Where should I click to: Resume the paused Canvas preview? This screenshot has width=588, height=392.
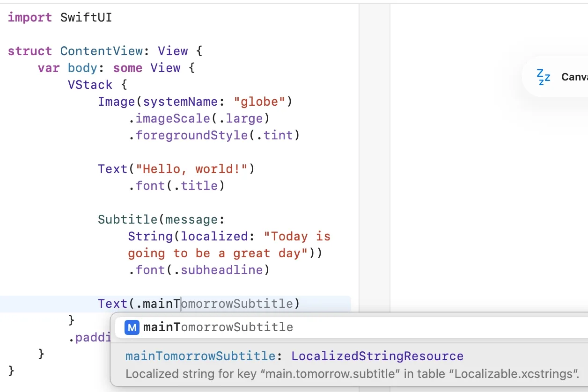point(543,76)
